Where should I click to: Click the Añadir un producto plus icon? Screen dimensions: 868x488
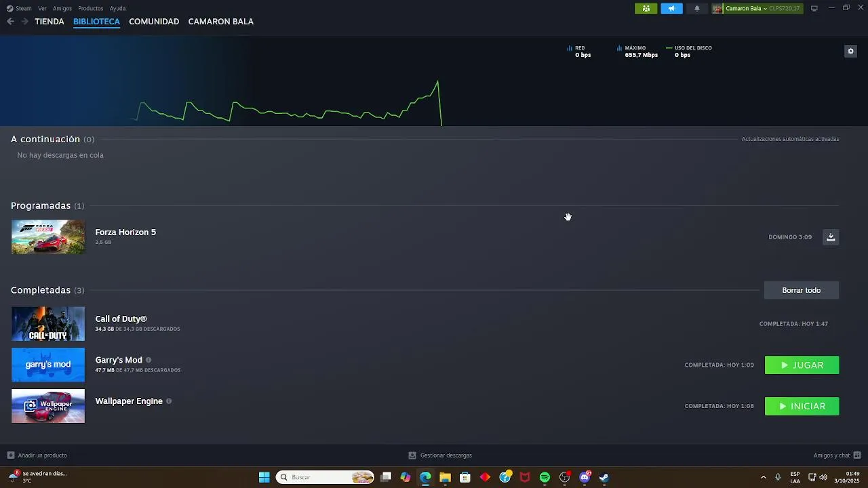coord(10,455)
